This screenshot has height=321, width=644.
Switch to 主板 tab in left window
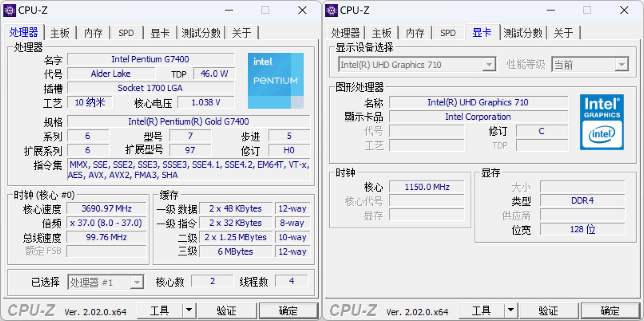click(x=60, y=33)
